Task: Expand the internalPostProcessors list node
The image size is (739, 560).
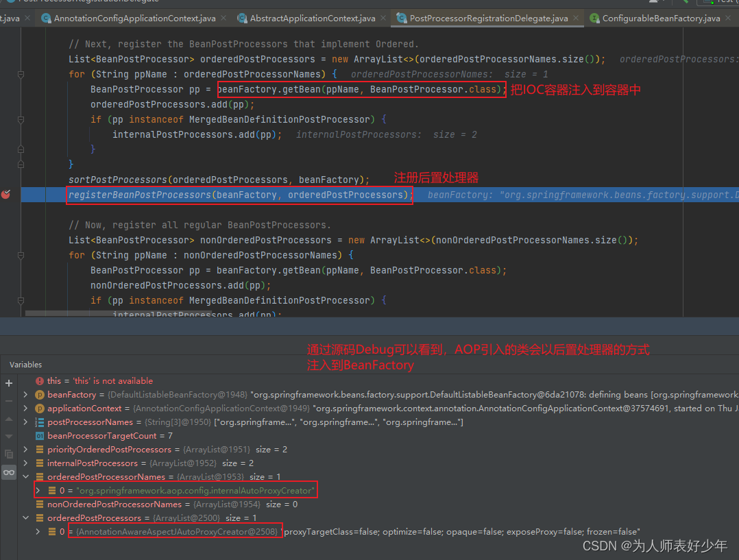Action: (26, 463)
